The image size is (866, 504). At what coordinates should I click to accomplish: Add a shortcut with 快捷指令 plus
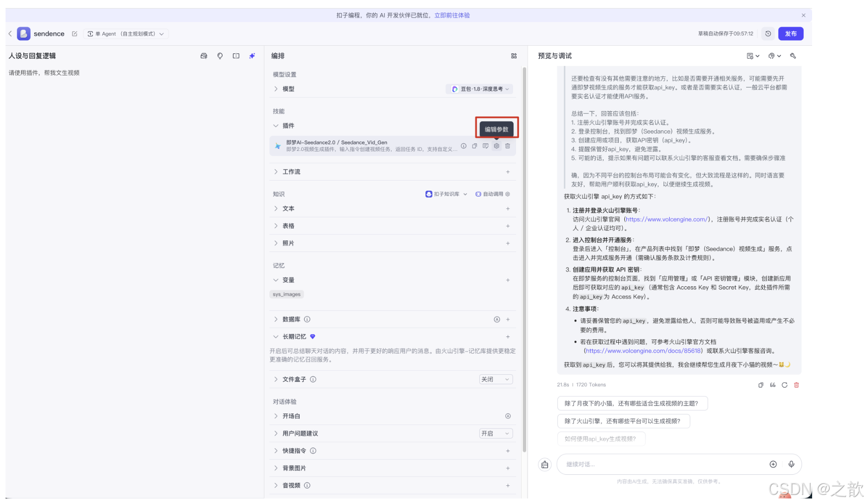(x=508, y=451)
